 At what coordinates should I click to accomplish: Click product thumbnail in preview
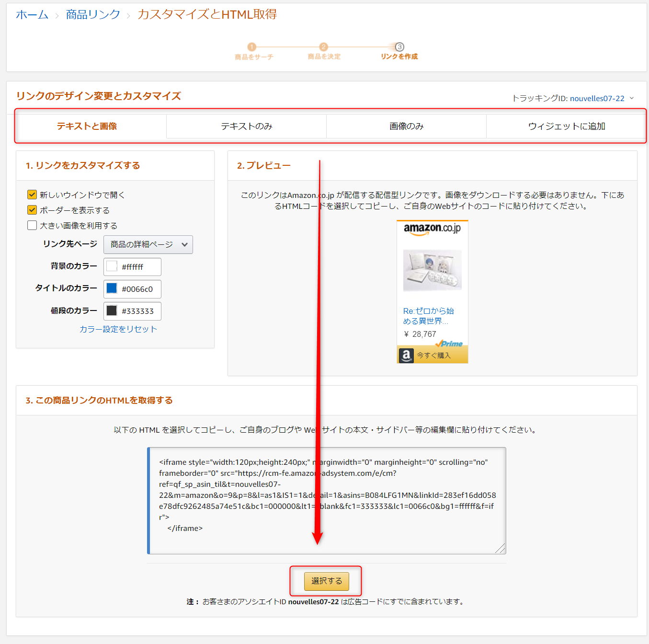click(432, 270)
